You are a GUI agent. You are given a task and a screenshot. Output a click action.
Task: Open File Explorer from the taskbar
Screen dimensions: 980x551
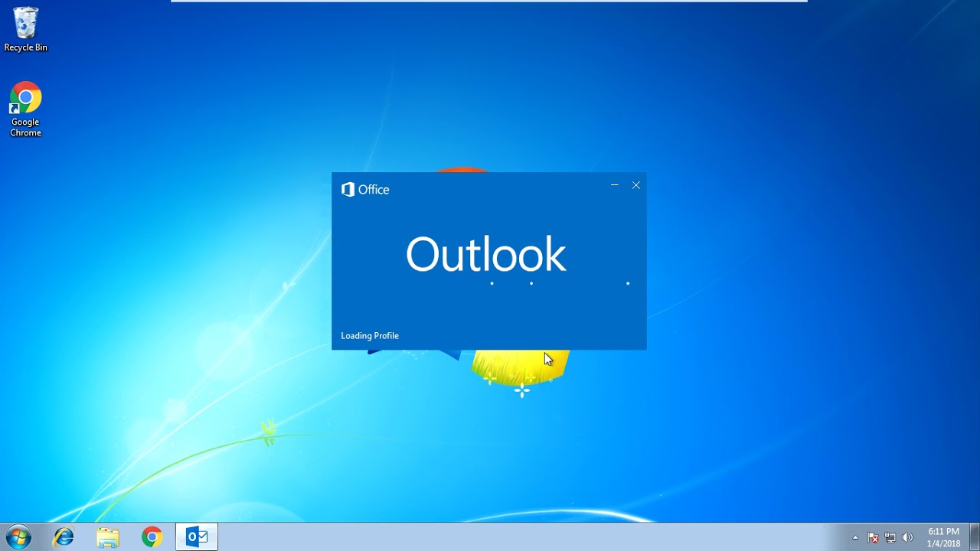click(108, 537)
